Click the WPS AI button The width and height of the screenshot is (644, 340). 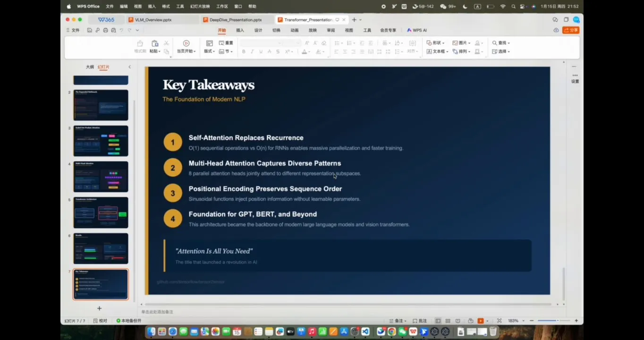click(x=417, y=30)
